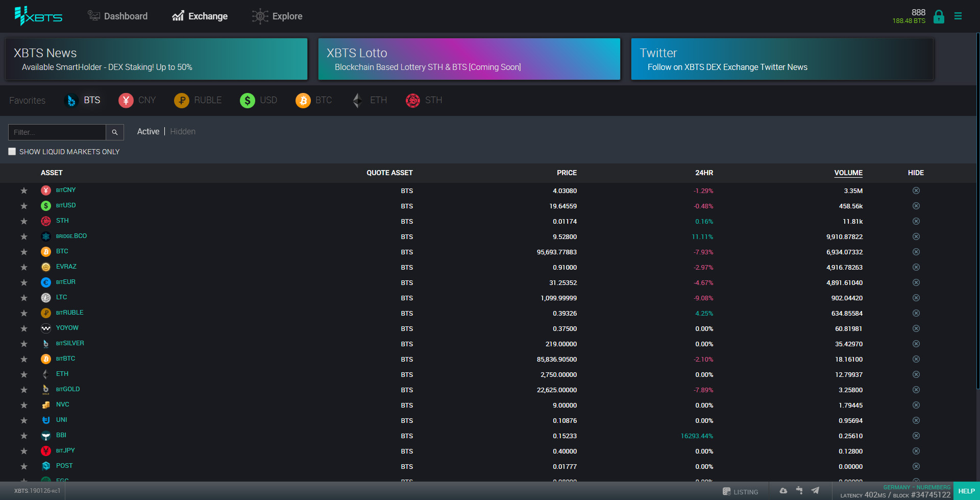
Task: Click the XBTS logo
Action: (38, 16)
